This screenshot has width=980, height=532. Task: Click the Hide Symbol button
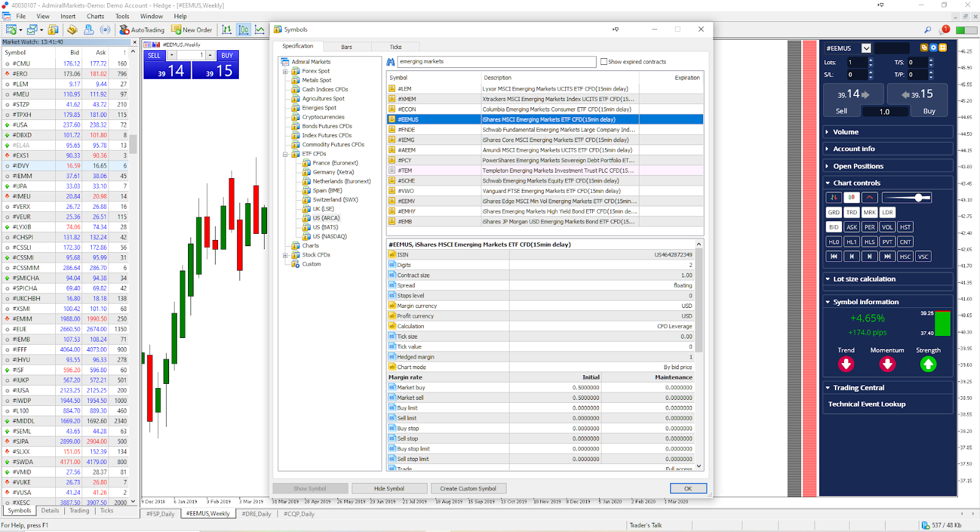coord(389,489)
